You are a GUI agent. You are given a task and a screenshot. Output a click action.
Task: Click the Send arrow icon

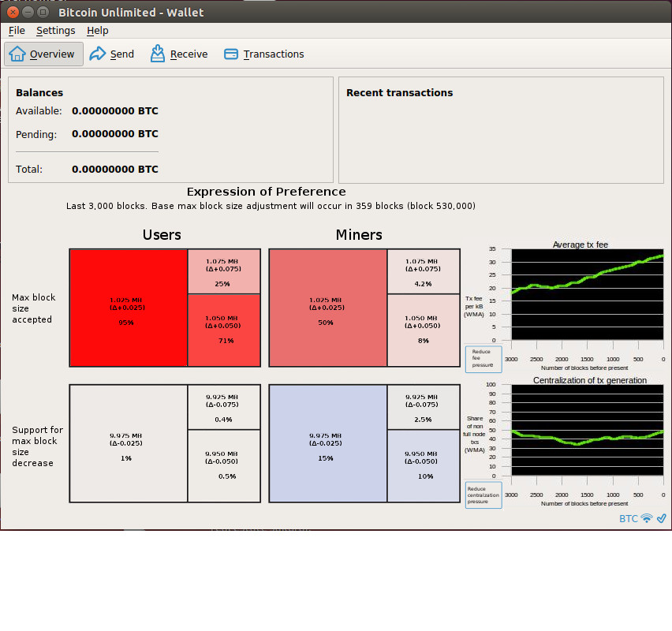pos(97,54)
